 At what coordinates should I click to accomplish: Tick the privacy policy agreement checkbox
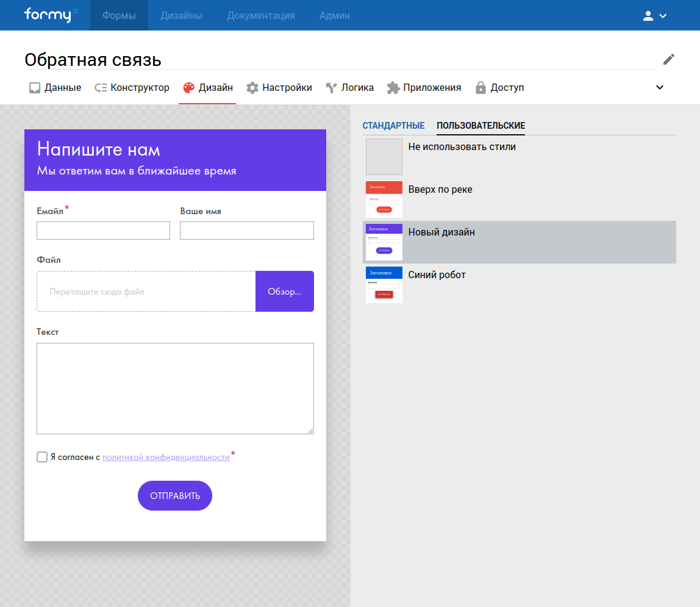[x=42, y=457]
